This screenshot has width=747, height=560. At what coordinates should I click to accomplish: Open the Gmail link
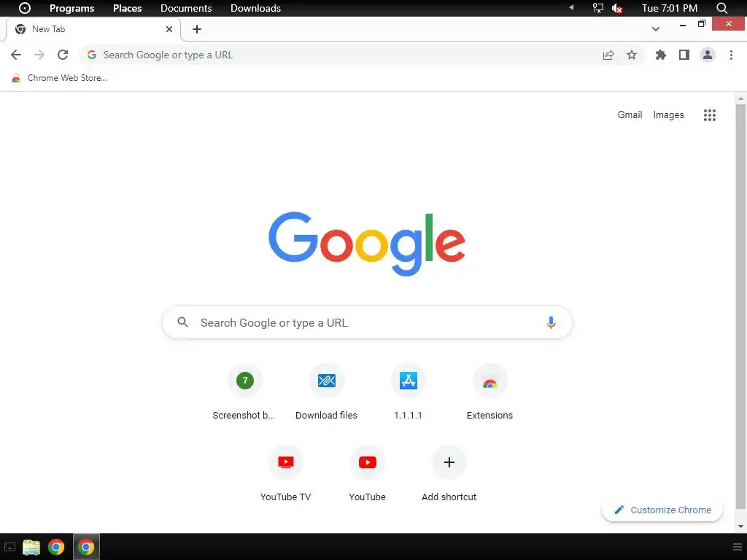(630, 114)
